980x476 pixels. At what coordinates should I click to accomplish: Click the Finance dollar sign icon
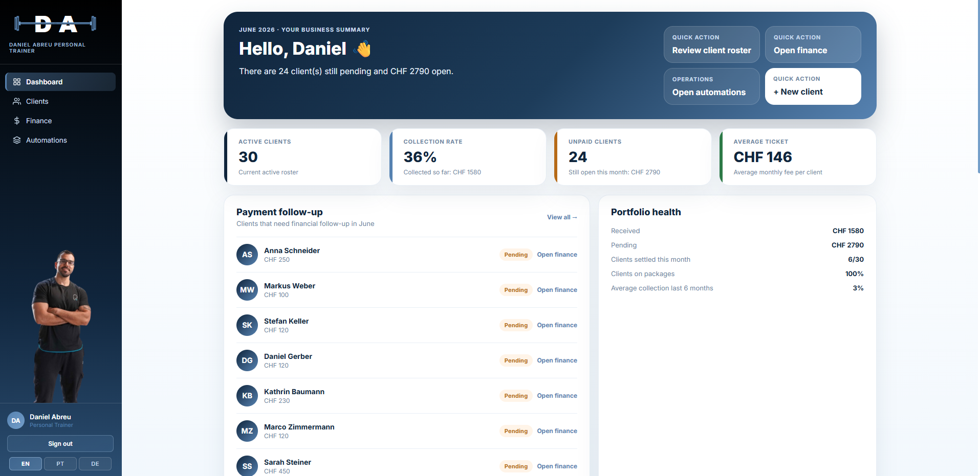click(17, 121)
